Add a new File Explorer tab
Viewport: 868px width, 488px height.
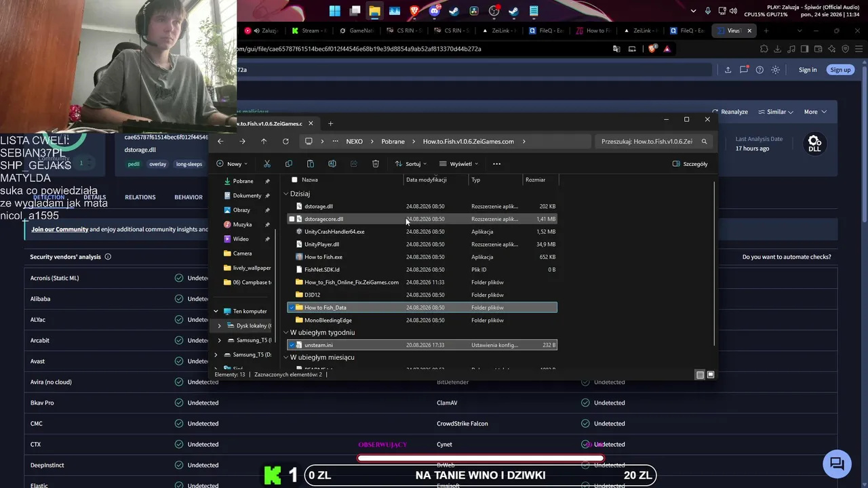click(x=331, y=123)
